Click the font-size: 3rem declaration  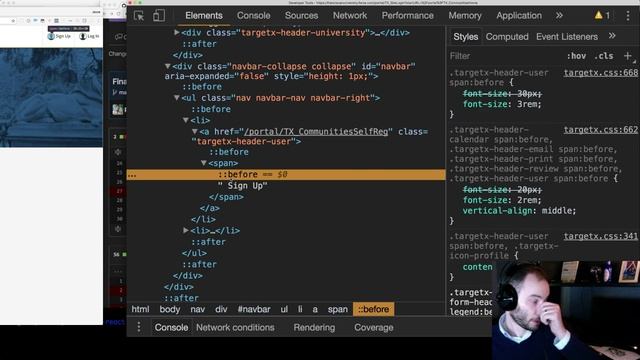click(x=502, y=104)
